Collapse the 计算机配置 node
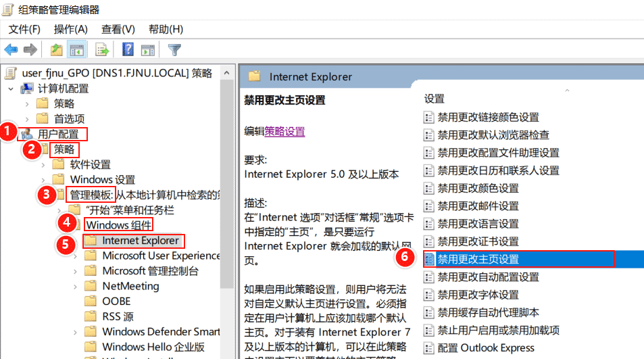644x359 pixels. tap(11, 89)
